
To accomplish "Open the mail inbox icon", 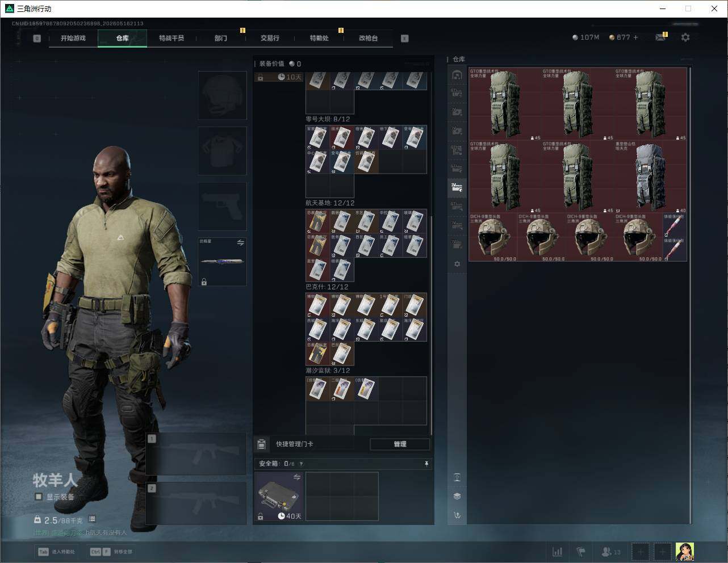I will click(660, 37).
